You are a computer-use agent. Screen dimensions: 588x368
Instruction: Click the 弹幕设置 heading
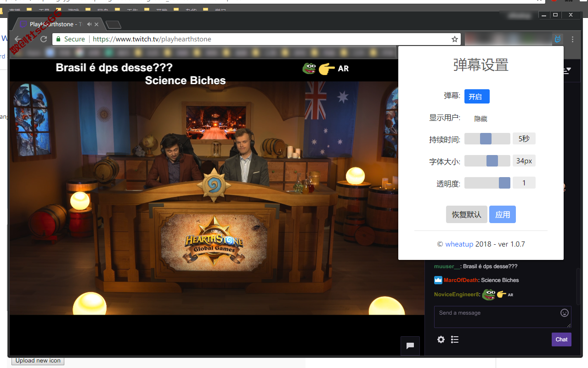(481, 65)
